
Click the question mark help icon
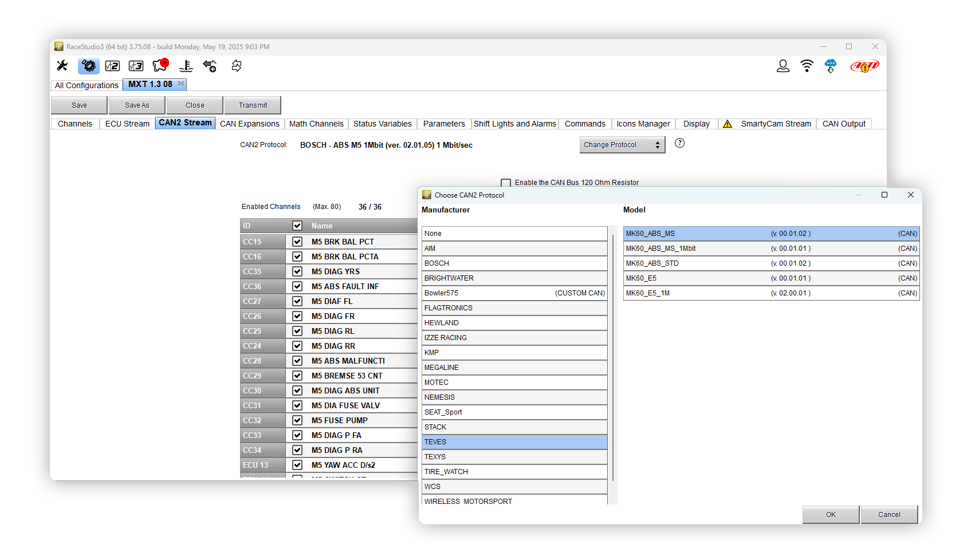[679, 143]
